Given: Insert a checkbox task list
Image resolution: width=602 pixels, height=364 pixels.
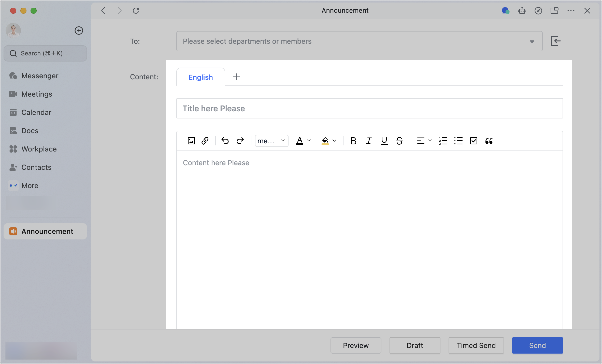Looking at the screenshot, I should pos(474,141).
